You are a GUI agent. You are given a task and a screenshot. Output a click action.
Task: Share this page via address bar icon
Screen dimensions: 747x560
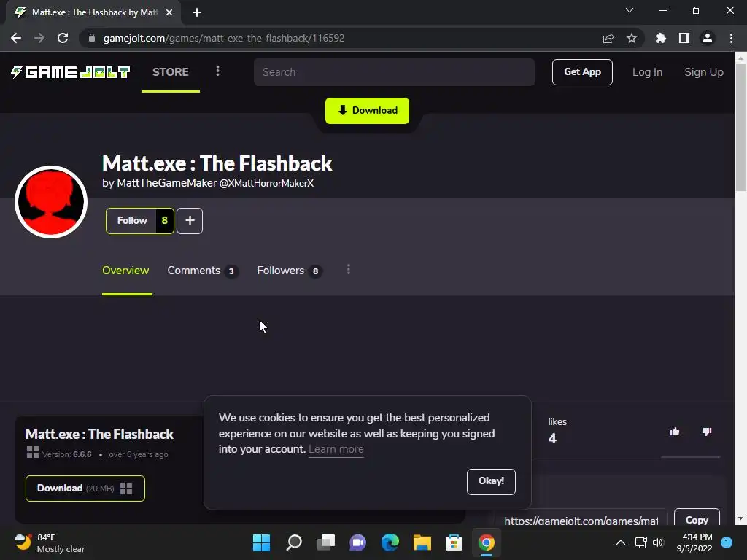tap(608, 38)
